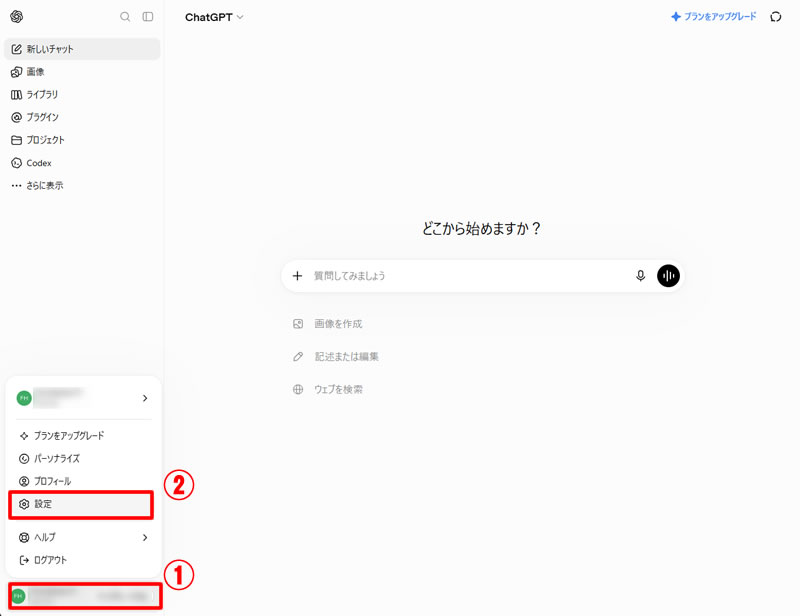Open プロフィール from the account menu
The width and height of the screenshot is (800, 616).
tap(82, 481)
